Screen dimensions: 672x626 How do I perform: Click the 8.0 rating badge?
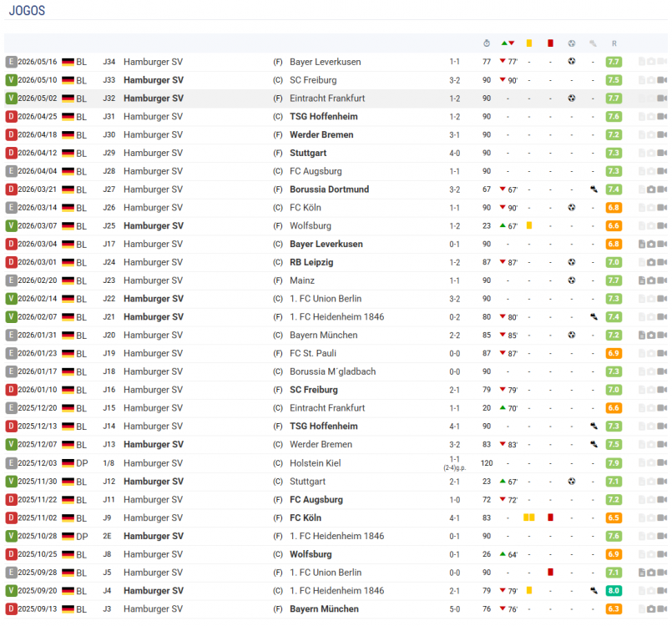[614, 590]
